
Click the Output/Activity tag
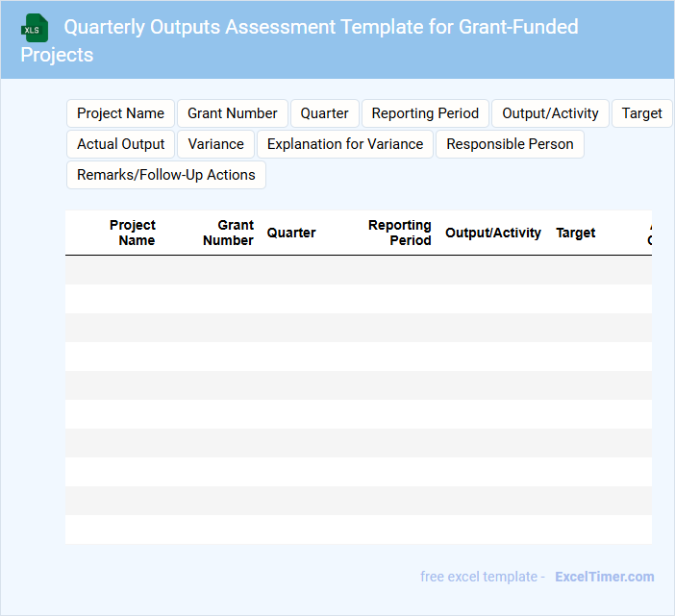click(550, 113)
